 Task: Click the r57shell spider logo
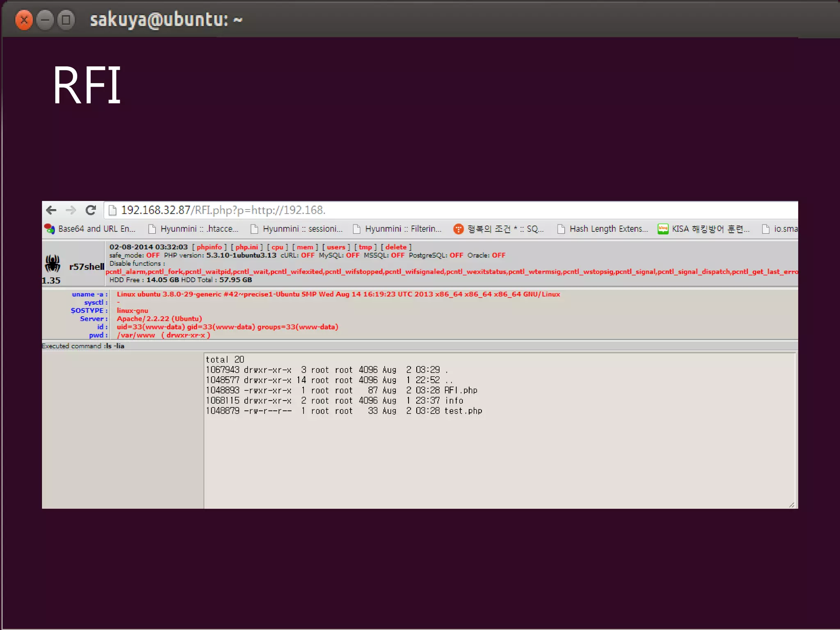[x=52, y=263]
